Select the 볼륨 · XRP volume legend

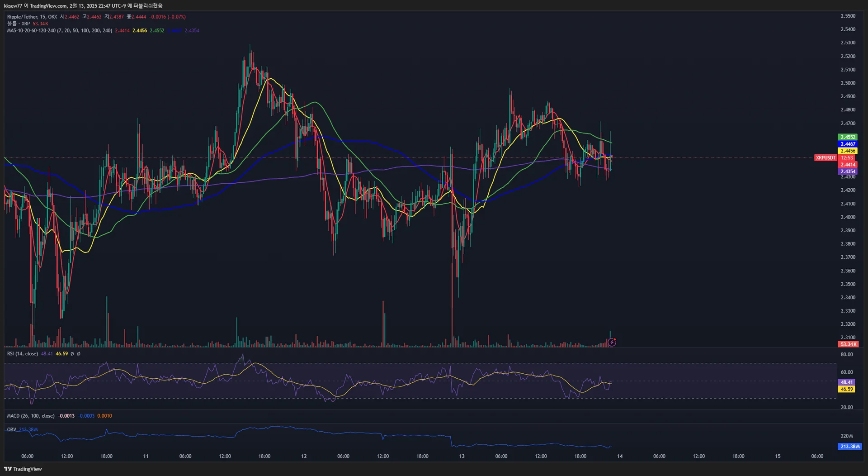click(19, 24)
